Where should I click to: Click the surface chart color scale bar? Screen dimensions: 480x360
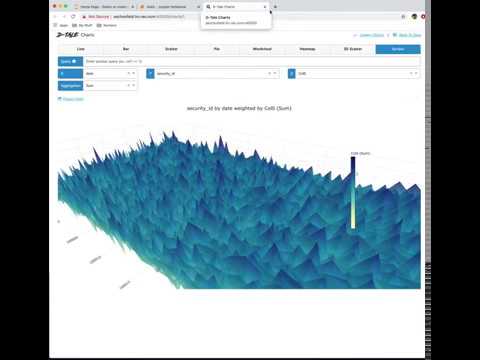click(x=353, y=193)
